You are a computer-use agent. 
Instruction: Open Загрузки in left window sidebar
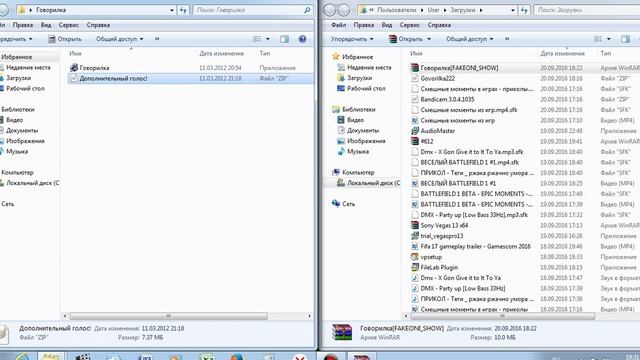18,78
